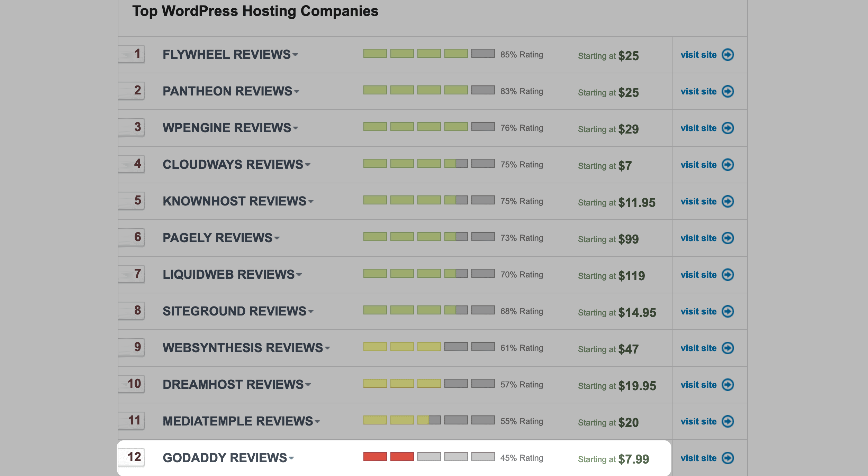Follow LiquidWeb visit site link
This screenshot has height=476, width=868.
(698, 275)
